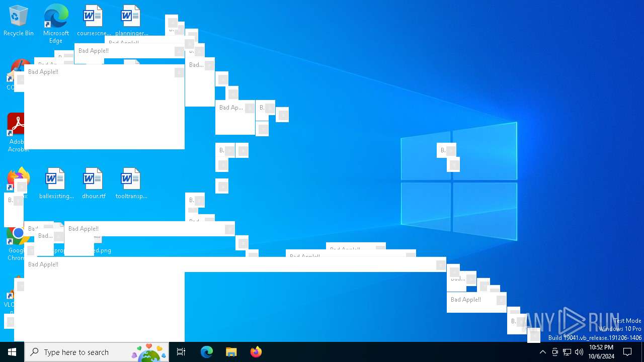Show hidden system tray icons
The width and height of the screenshot is (644, 362).
coord(542,352)
